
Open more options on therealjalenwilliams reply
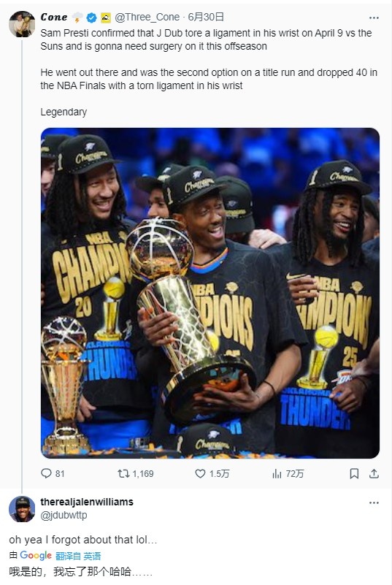(x=374, y=502)
